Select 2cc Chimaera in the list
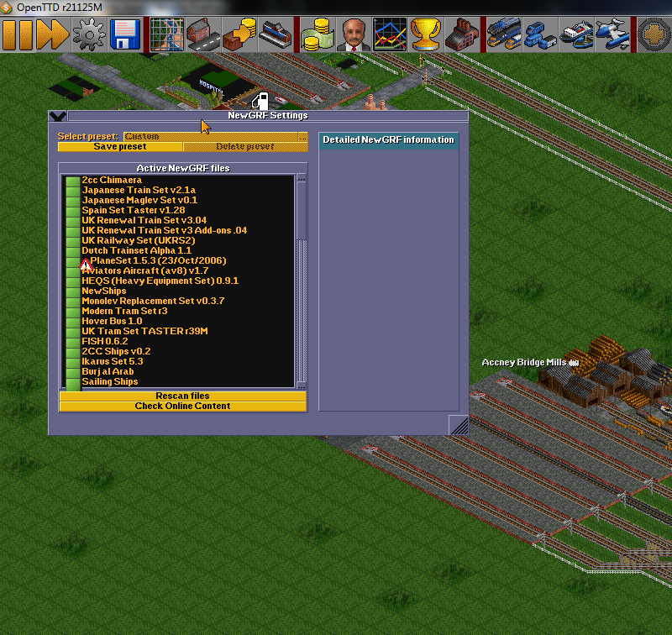The width and height of the screenshot is (672, 635). click(x=178, y=180)
